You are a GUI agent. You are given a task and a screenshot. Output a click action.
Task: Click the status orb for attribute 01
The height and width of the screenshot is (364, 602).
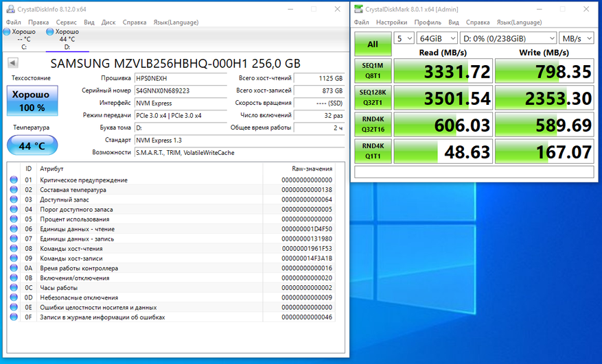tap(14, 180)
